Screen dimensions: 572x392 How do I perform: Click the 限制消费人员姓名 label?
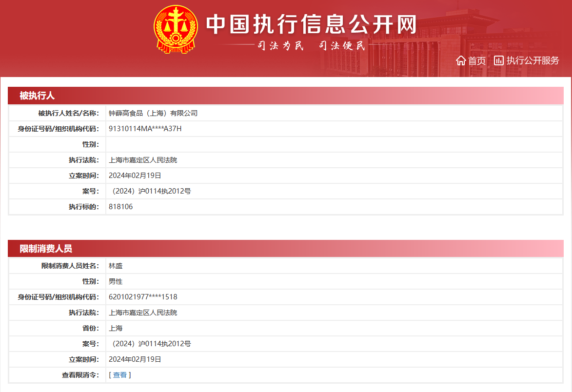(x=70, y=266)
